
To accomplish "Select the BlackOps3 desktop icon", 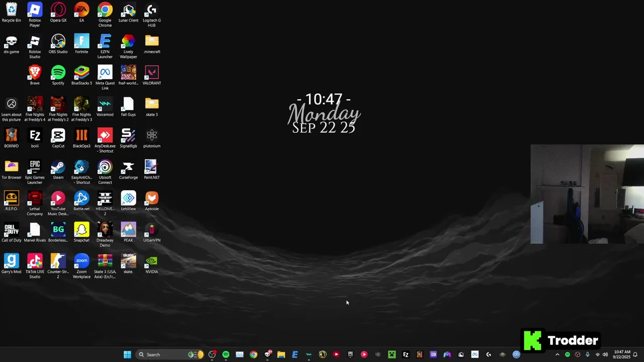I will point(82,138).
